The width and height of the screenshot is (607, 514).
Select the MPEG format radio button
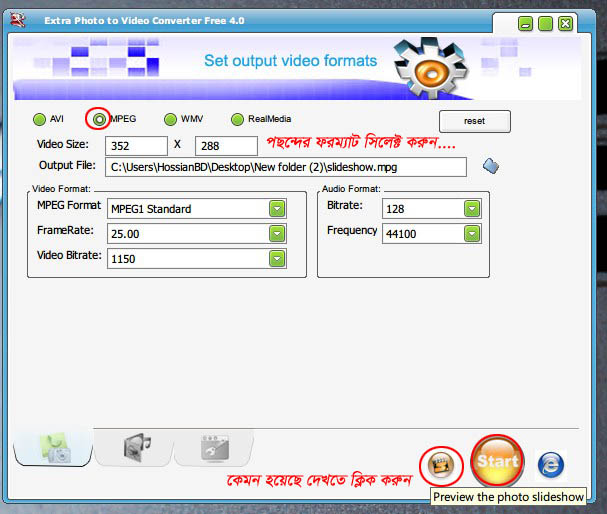coord(99,120)
